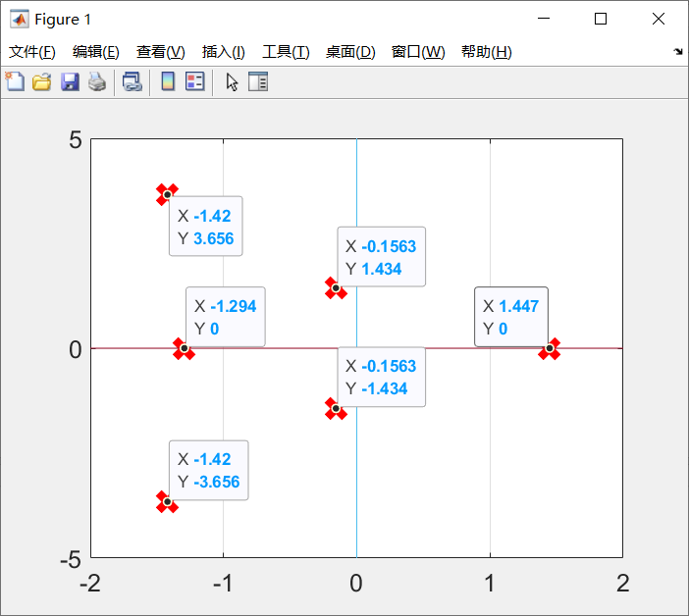Viewport: 689px width, 616px height.
Task: Click the Link Plot toolbar icon
Action: 132,81
